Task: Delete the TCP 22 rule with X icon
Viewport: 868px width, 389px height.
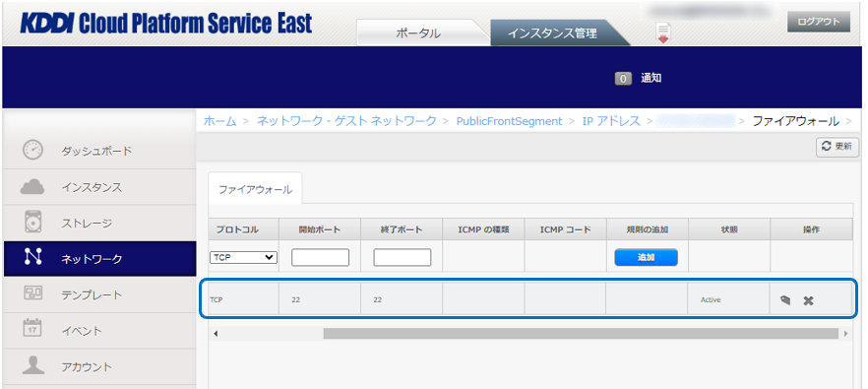Action: coord(808,300)
